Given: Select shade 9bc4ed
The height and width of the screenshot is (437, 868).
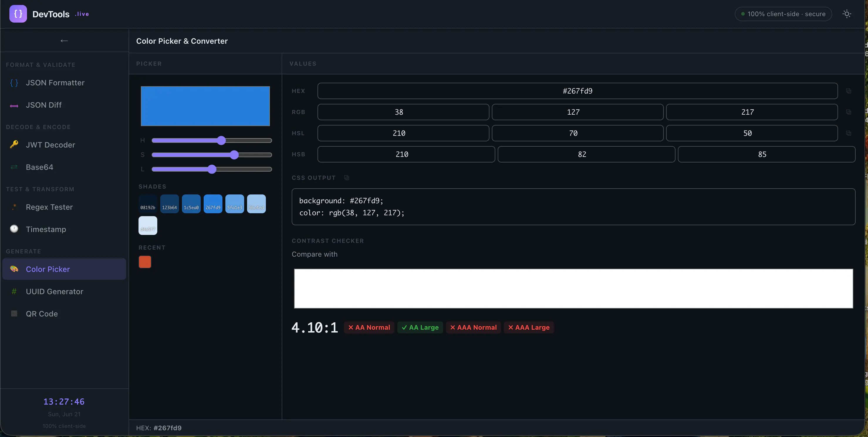Looking at the screenshot, I should point(256,204).
